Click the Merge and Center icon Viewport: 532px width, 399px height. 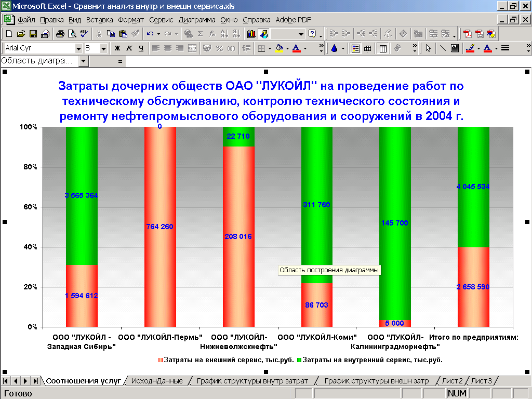[192, 48]
